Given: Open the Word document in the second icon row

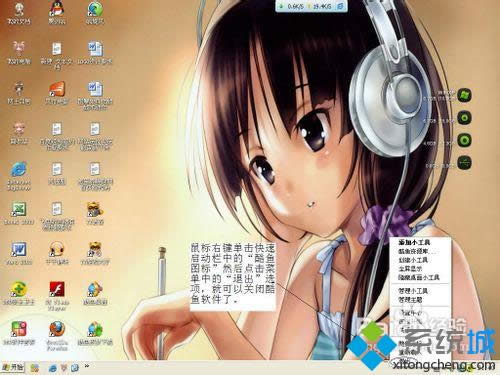Looking at the screenshot, I should [95, 49].
